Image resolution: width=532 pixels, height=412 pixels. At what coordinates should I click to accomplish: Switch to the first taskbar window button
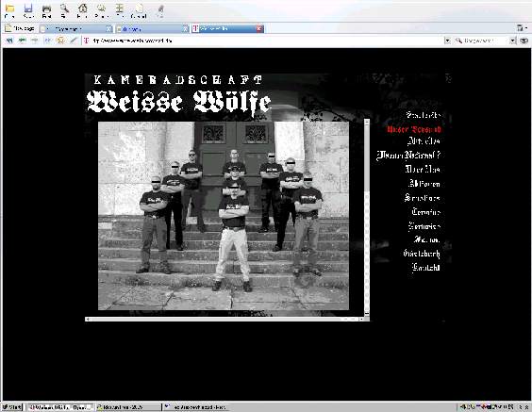(x=60, y=407)
